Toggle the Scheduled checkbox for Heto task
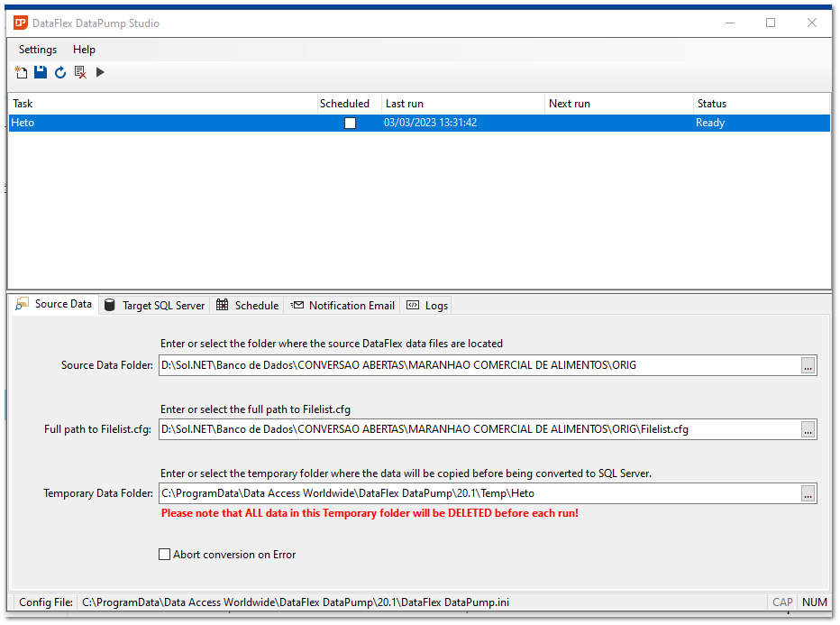 (x=350, y=123)
